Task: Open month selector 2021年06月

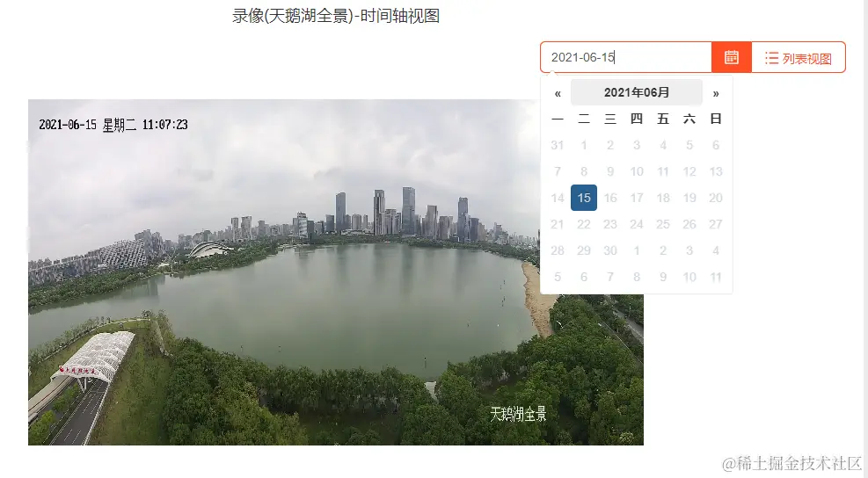Action: 637,92
